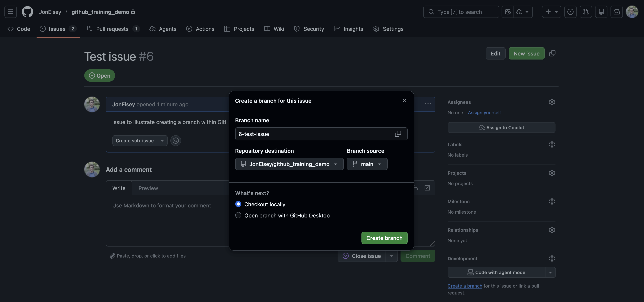Expand the Repository destination dropdown
Viewport: 644px width, 302px height.
(x=289, y=164)
